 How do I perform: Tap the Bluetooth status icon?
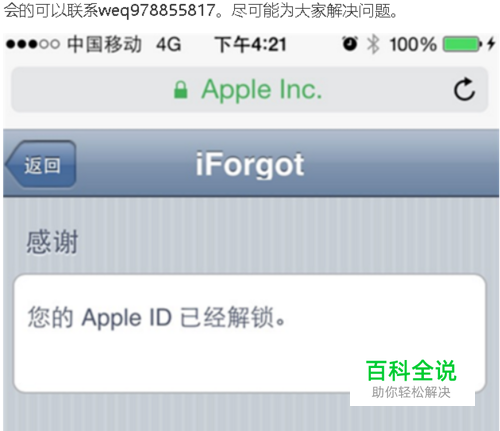(x=373, y=44)
